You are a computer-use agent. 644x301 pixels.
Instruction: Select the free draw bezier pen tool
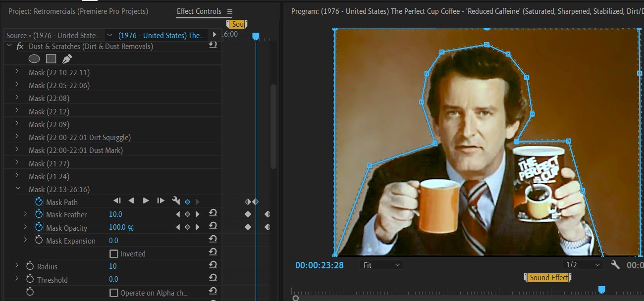(67, 59)
